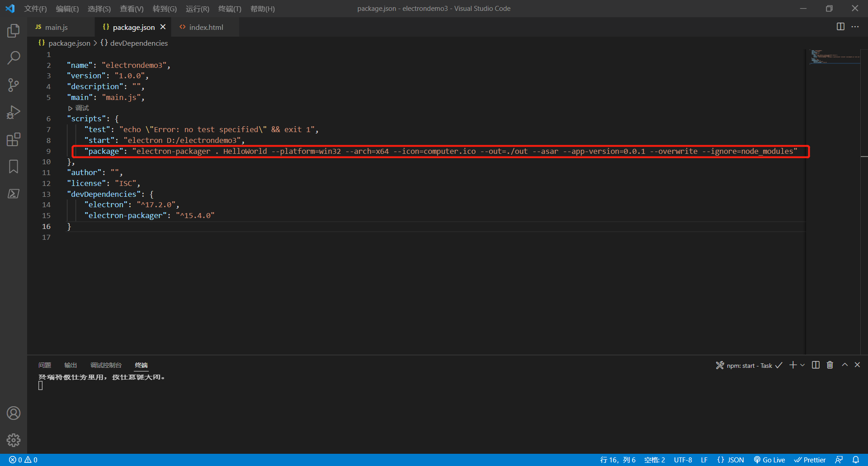Open the Explorer view
Viewport: 868px width, 466px height.
coord(14,31)
